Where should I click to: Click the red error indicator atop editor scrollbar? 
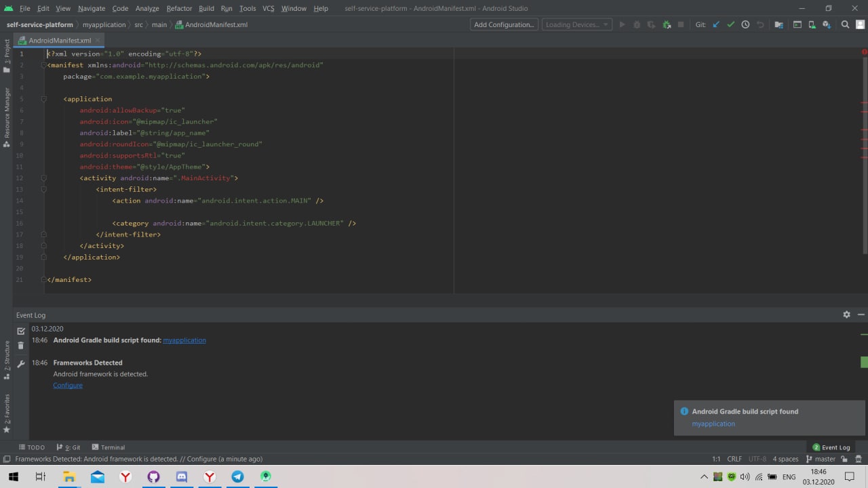coord(864,52)
